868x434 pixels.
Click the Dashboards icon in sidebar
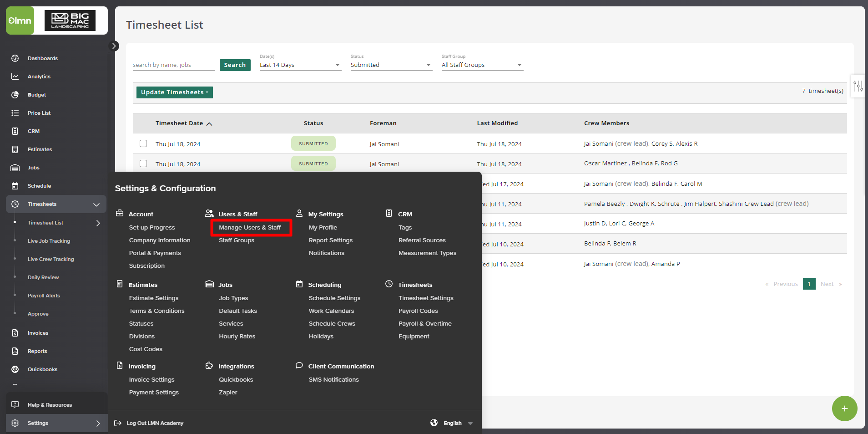tap(15, 58)
